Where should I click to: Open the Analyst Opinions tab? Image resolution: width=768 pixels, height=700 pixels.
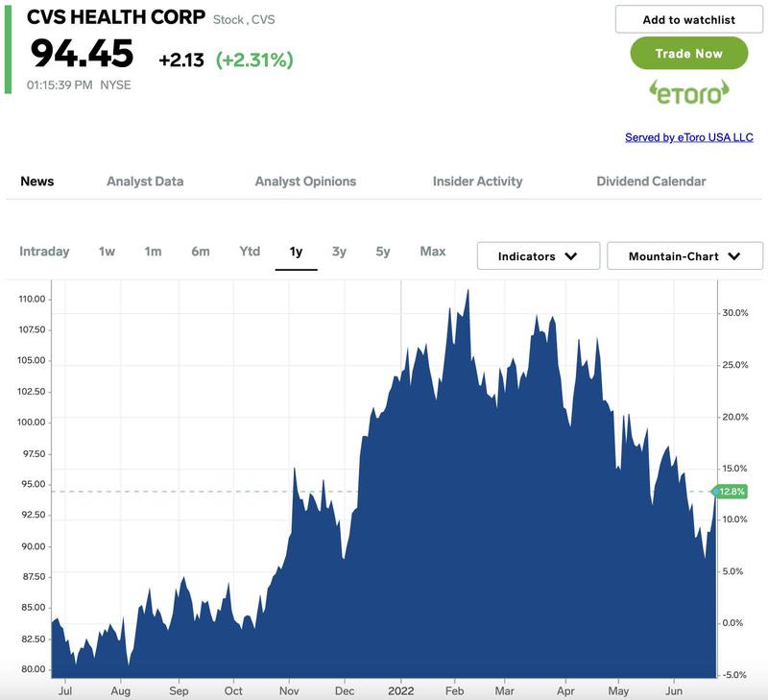point(305,181)
